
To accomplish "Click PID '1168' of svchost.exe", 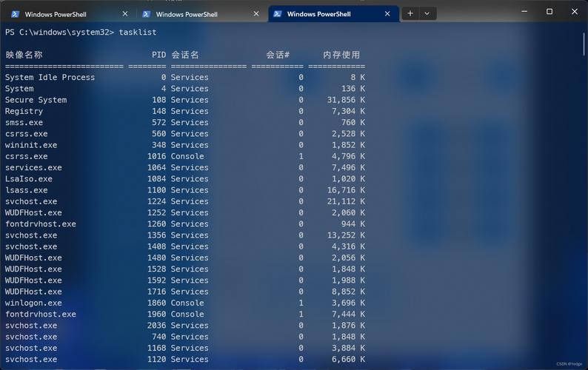I will pyautogui.click(x=156, y=348).
